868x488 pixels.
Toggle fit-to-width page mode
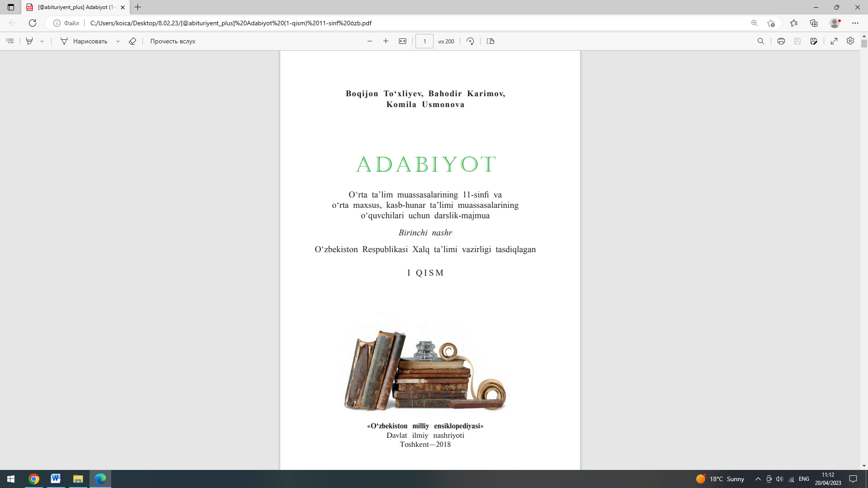pyautogui.click(x=402, y=41)
